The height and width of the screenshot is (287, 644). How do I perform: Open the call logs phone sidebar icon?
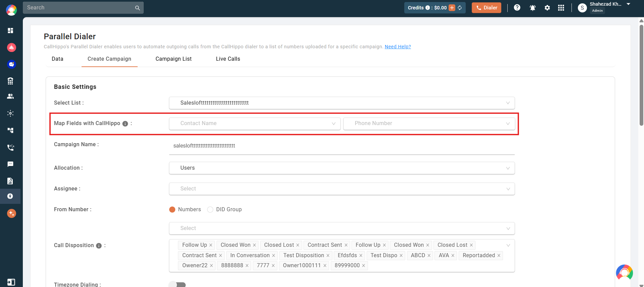tap(10, 147)
